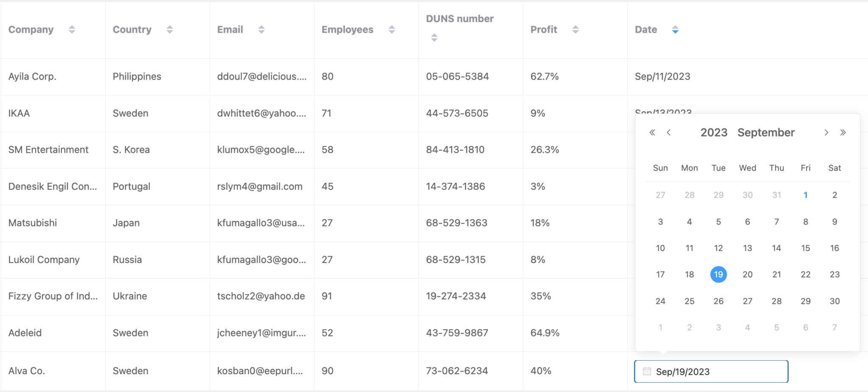This screenshot has height=392, width=868.
Task: Select September 1 in the calendar
Action: (x=805, y=195)
